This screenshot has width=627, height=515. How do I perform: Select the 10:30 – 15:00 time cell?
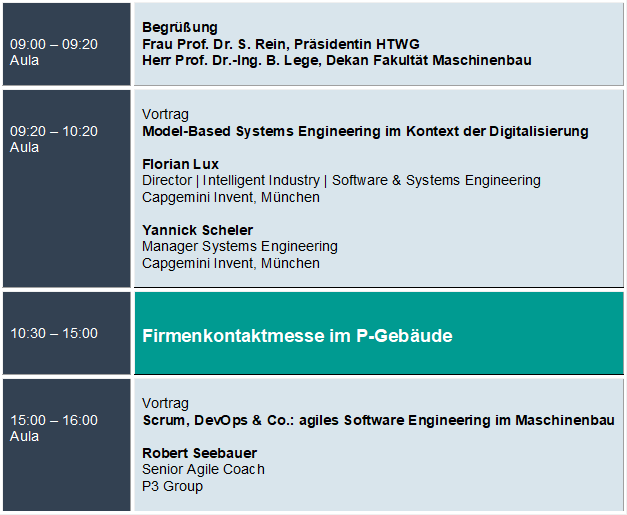tap(66, 333)
